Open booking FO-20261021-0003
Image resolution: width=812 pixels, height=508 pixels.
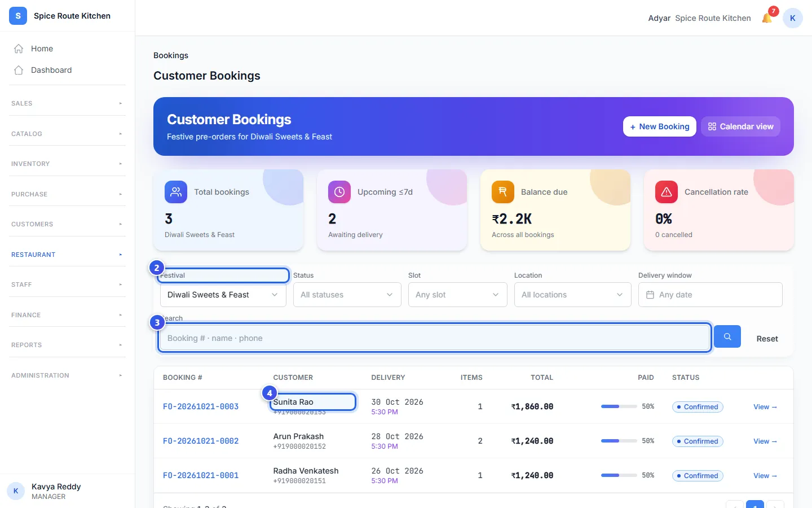[201, 406]
